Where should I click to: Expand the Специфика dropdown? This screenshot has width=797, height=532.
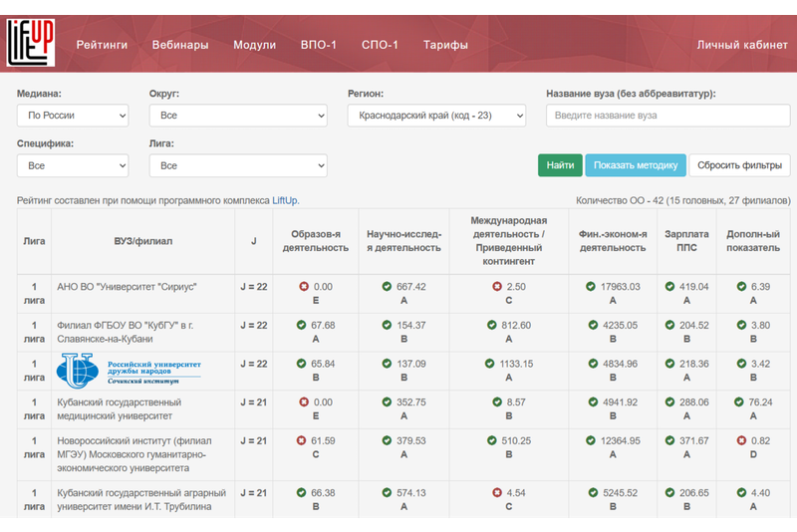(x=73, y=165)
